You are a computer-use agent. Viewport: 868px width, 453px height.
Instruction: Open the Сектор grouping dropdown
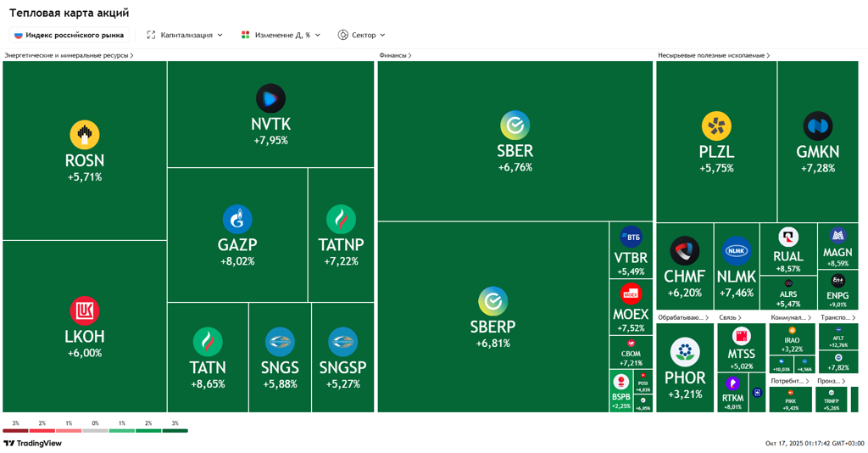361,35
